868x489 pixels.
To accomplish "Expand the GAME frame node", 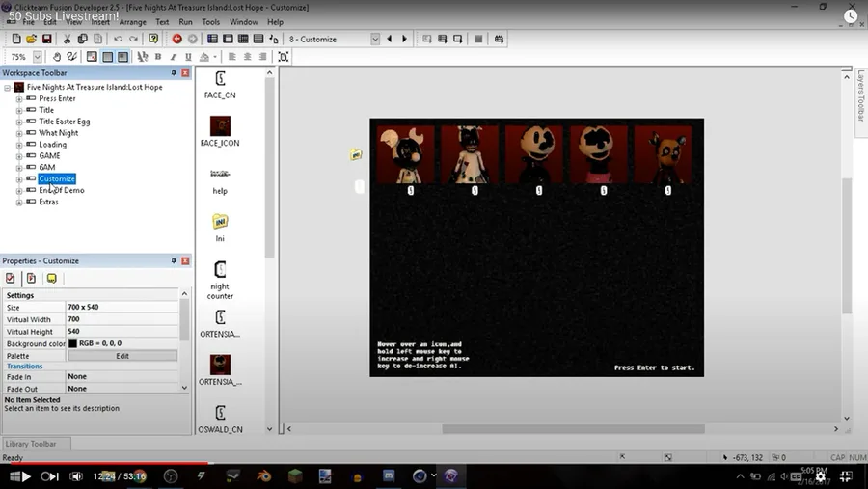I will (19, 156).
